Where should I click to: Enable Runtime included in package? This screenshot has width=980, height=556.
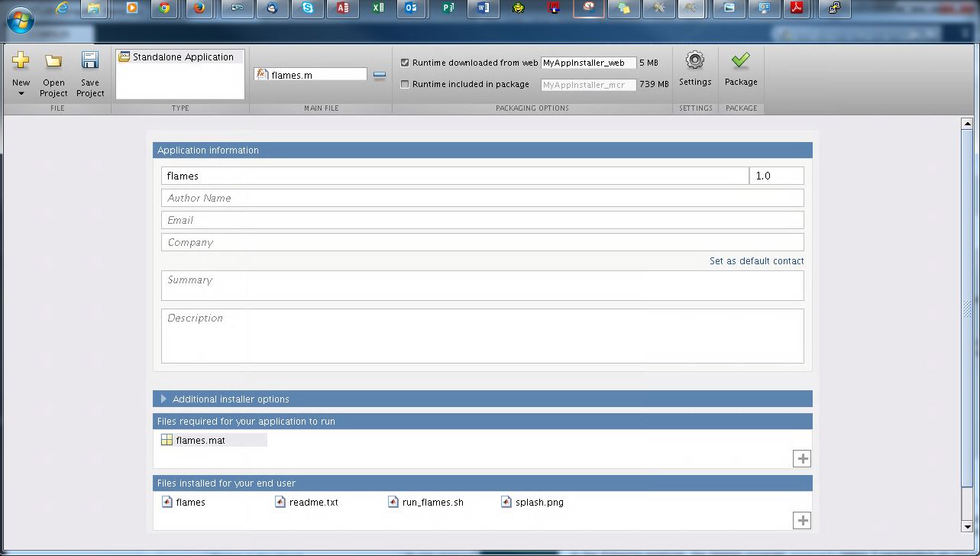pyautogui.click(x=405, y=84)
